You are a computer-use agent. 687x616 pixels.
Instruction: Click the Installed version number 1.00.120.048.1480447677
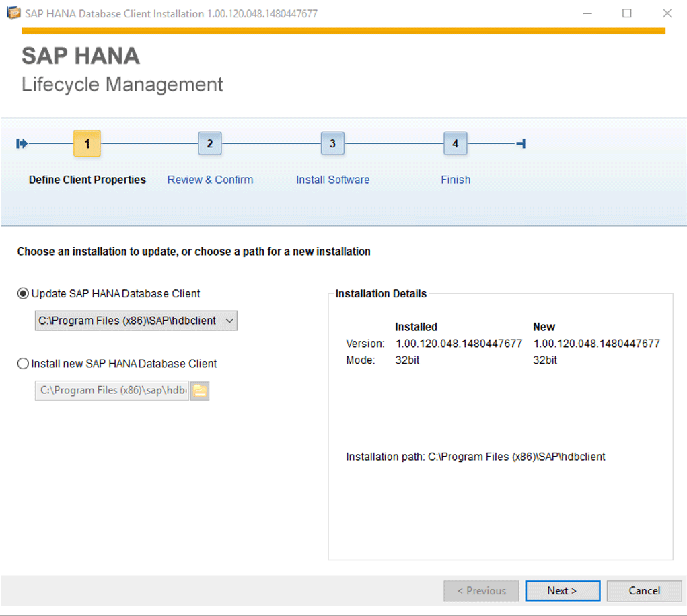(459, 344)
